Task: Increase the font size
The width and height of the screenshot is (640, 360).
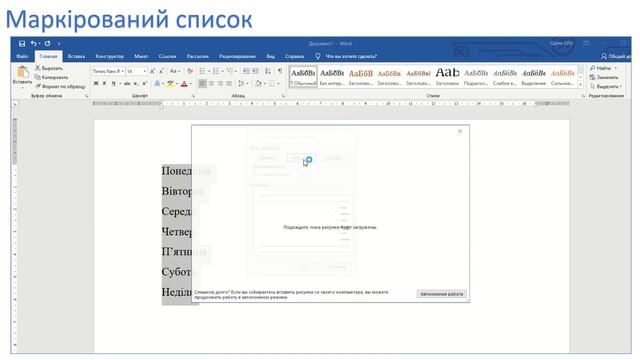Action: 152,71
